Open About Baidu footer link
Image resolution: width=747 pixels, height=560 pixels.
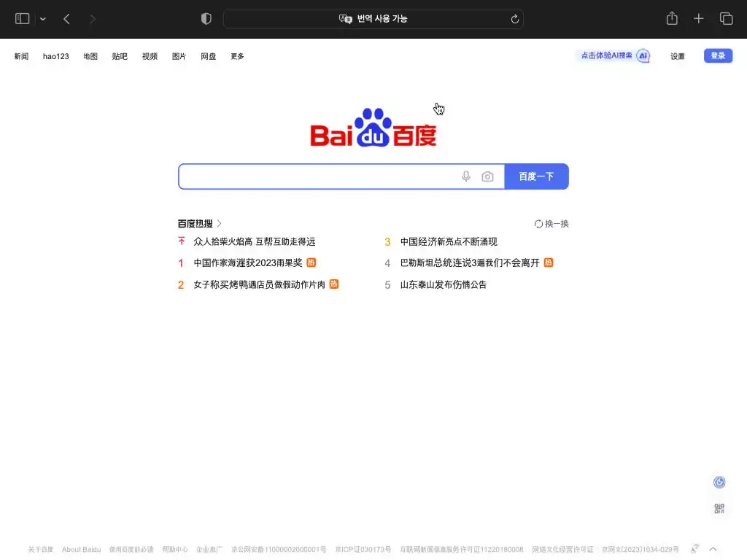point(82,550)
